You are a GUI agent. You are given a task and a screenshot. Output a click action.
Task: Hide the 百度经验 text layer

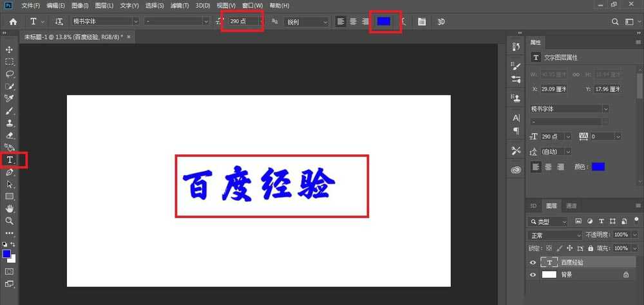click(533, 263)
